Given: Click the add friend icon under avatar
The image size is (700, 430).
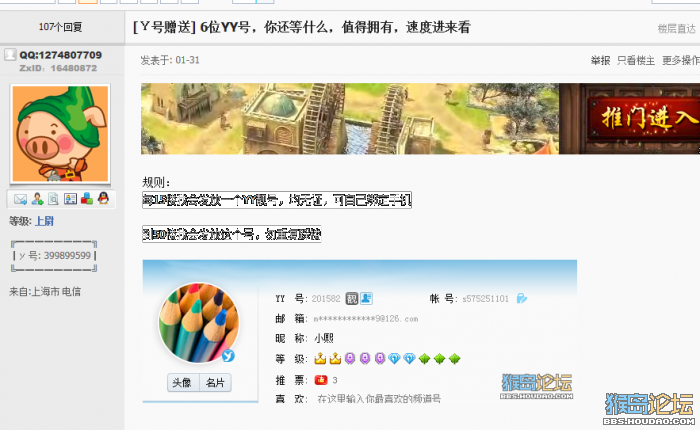Looking at the screenshot, I should [x=37, y=199].
